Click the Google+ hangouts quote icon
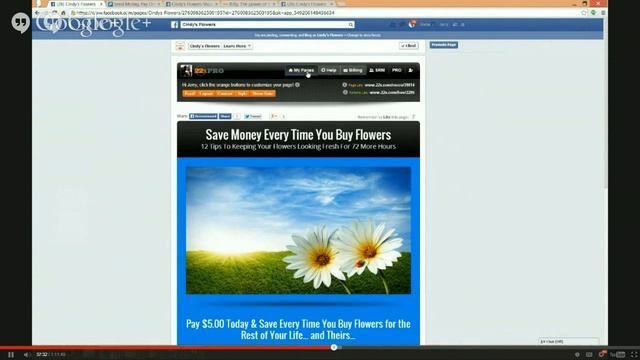The width and height of the screenshot is (640, 360). point(20,23)
